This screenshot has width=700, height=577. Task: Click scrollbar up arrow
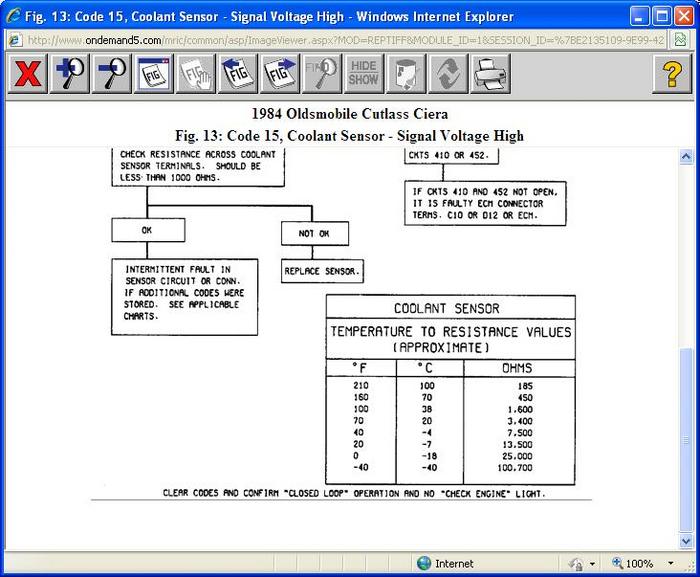pyautogui.click(x=686, y=157)
